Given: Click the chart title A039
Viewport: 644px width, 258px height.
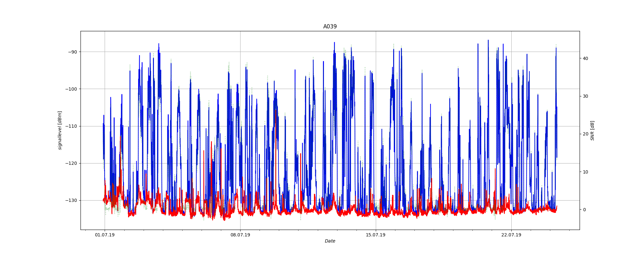Looking at the screenshot, I should point(330,26).
